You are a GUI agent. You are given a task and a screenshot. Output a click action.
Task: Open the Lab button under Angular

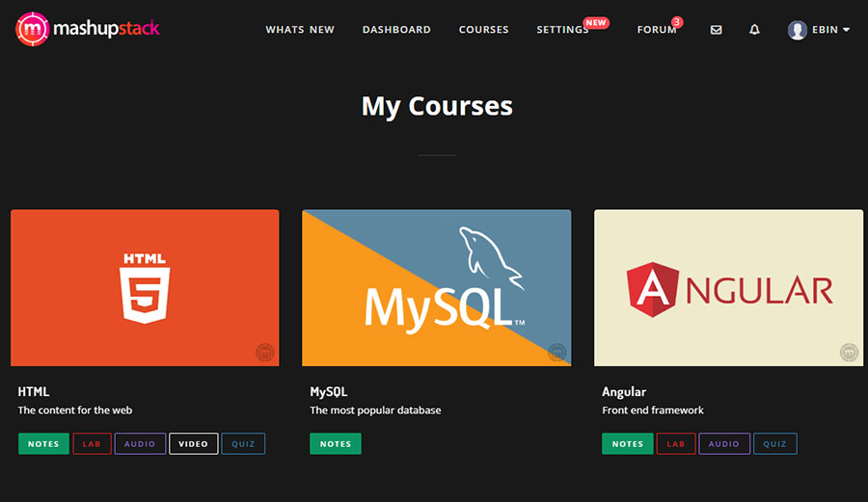click(676, 444)
